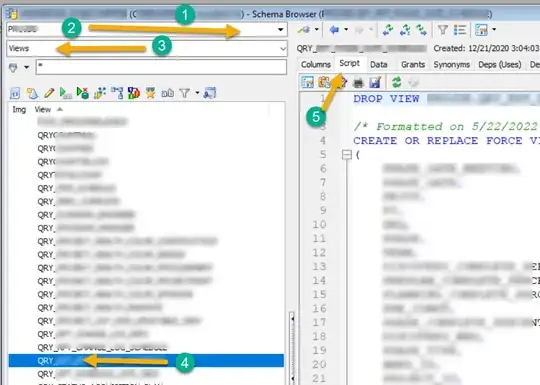
Task: Open dropdown arrow next to left filter icon
Action: (27, 67)
